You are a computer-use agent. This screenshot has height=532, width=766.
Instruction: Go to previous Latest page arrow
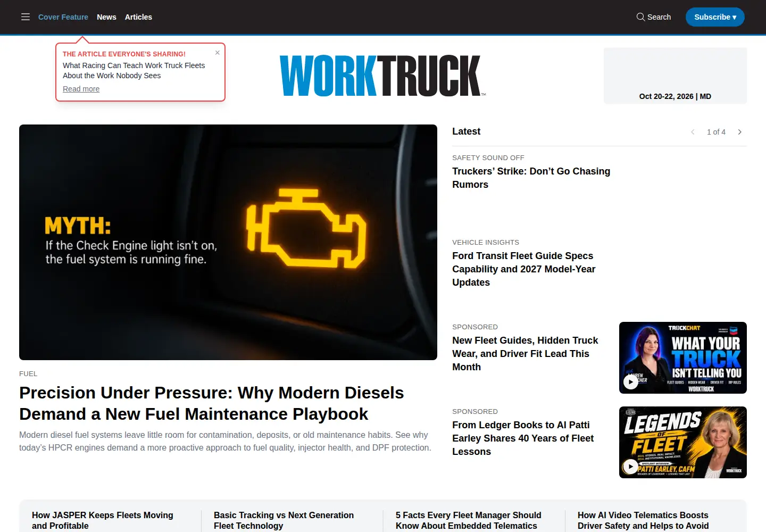693,132
